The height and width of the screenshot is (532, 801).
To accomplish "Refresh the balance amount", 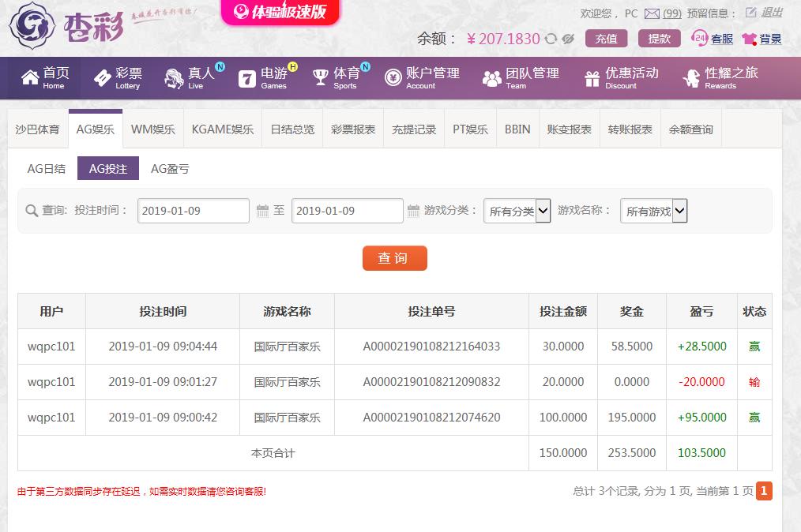I will pos(551,39).
